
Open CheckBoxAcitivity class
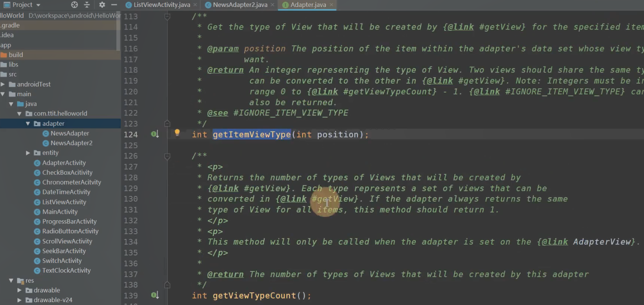pos(67,173)
